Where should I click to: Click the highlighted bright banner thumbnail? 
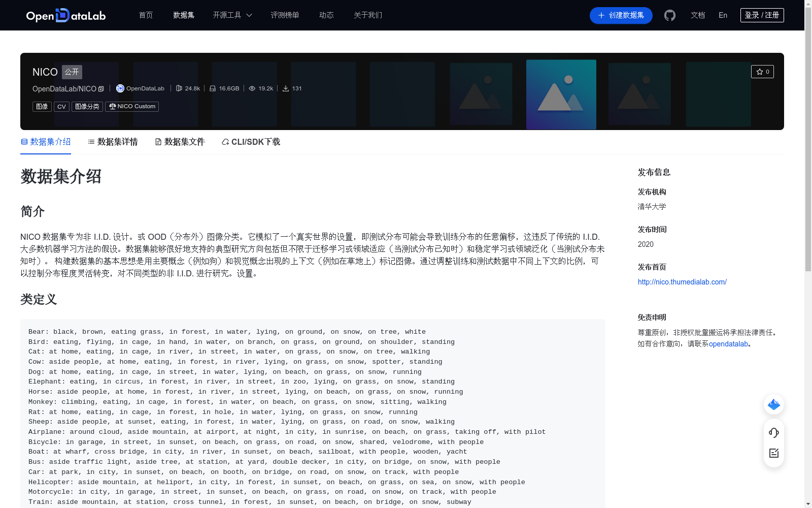pos(561,94)
